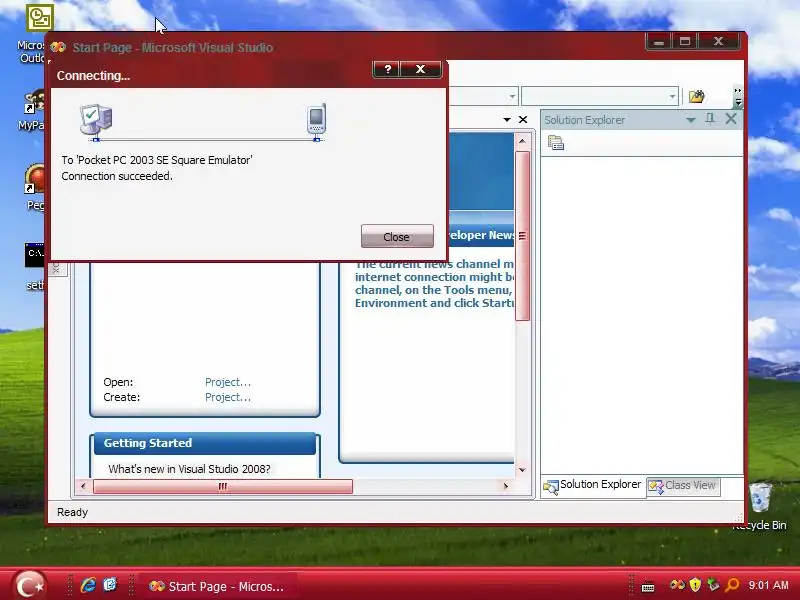
Task: Open the active files dropdown beside Start Page close
Action: pyautogui.click(x=507, y=119)
